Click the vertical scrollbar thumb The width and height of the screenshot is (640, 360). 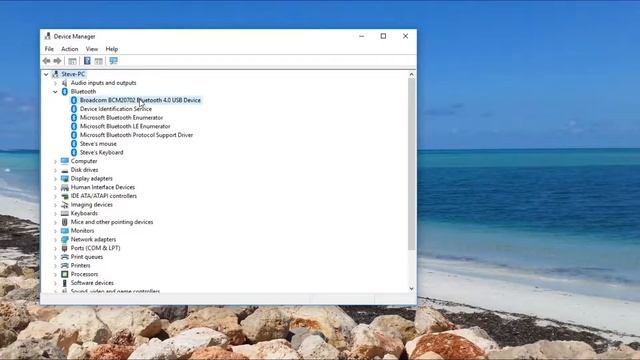tap(411, 164)
